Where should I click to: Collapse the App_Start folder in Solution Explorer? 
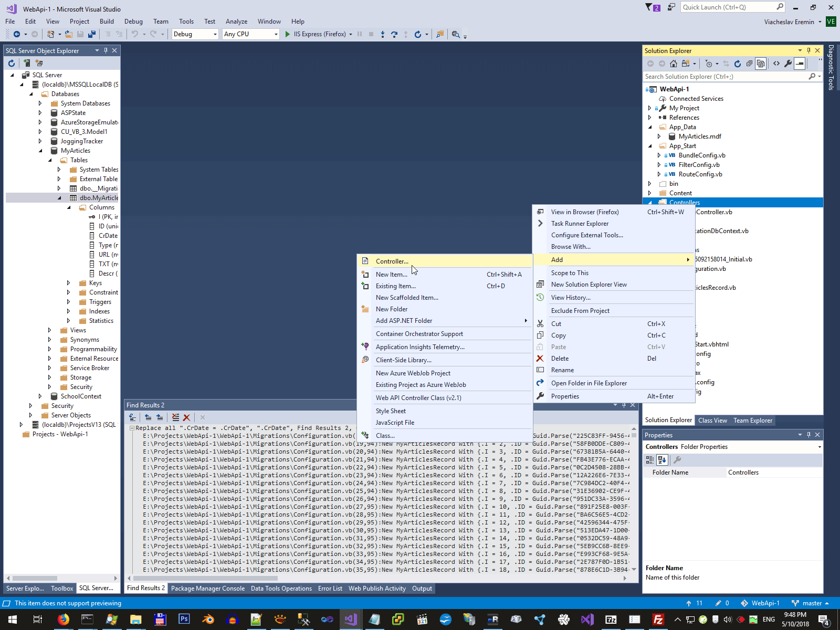tap(649, 146)
